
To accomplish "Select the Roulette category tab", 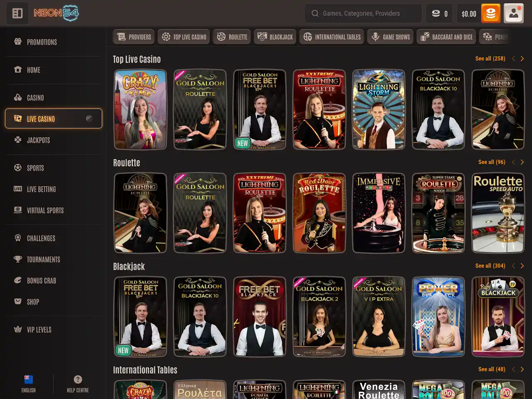I will click(232, 37).
